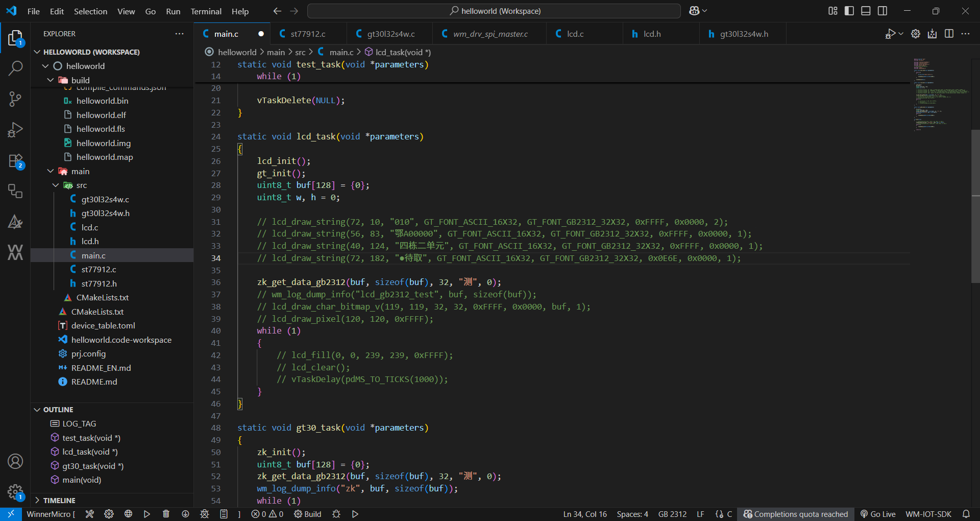Click CMake launch play icon after Build
Screen dimensions: 980x521
[x=355, y=514]
